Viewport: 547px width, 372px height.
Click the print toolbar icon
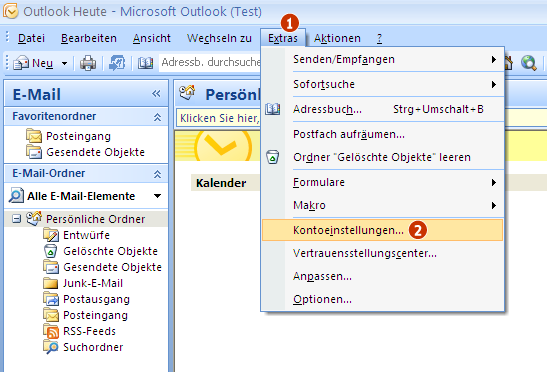tap(88, 63)
